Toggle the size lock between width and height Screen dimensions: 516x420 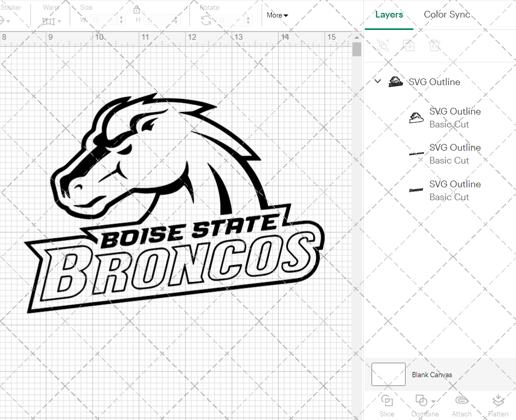[137, 9]
